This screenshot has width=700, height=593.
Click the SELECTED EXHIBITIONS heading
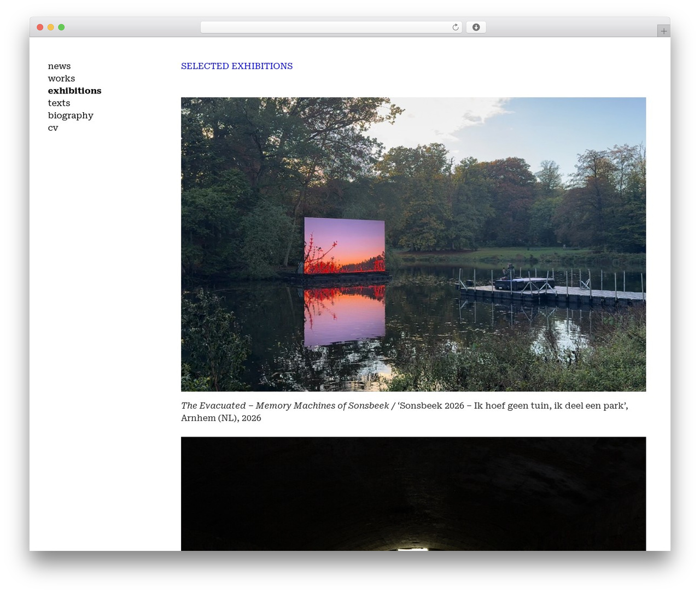click(237, 66)
